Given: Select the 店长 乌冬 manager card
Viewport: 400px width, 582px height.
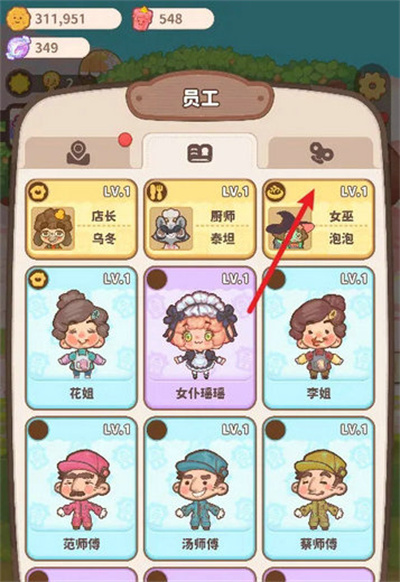Looking at the screenshot, I should point(81,219).
